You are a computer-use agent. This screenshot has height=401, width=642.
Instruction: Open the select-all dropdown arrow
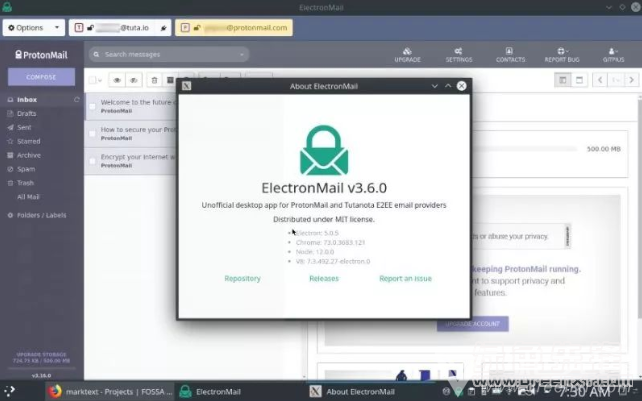point(100,80)
